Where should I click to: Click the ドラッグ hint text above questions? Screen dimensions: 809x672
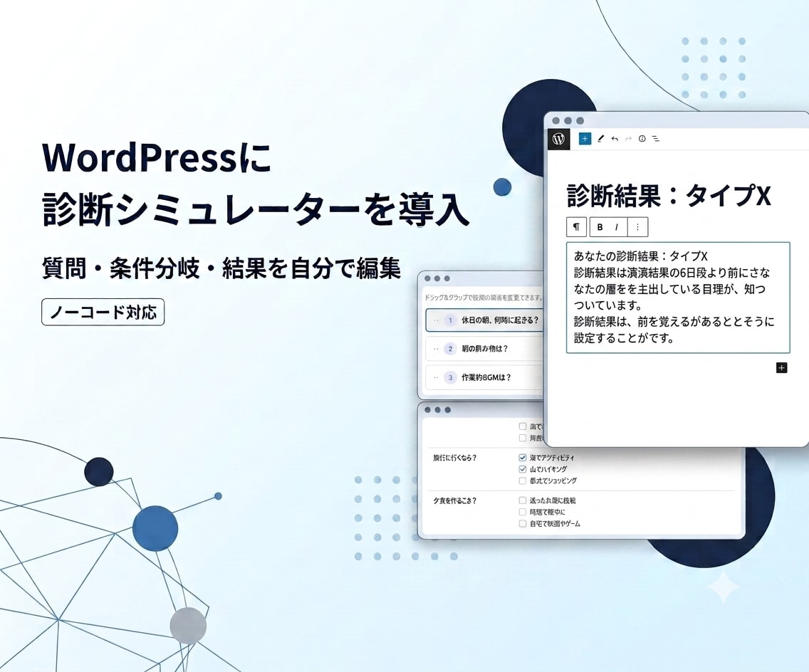click(x=484, y=298)
